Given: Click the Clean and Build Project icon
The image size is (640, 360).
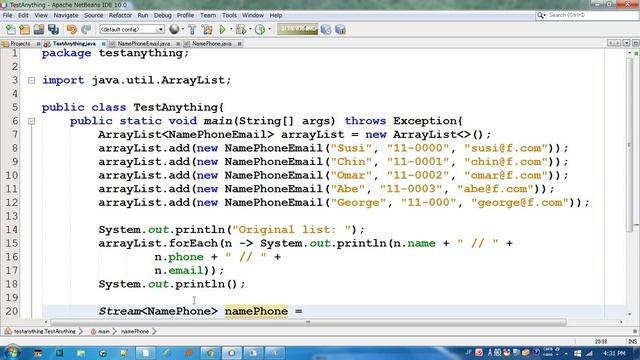Looking at the screenshot, I should [x=207, y=29].
